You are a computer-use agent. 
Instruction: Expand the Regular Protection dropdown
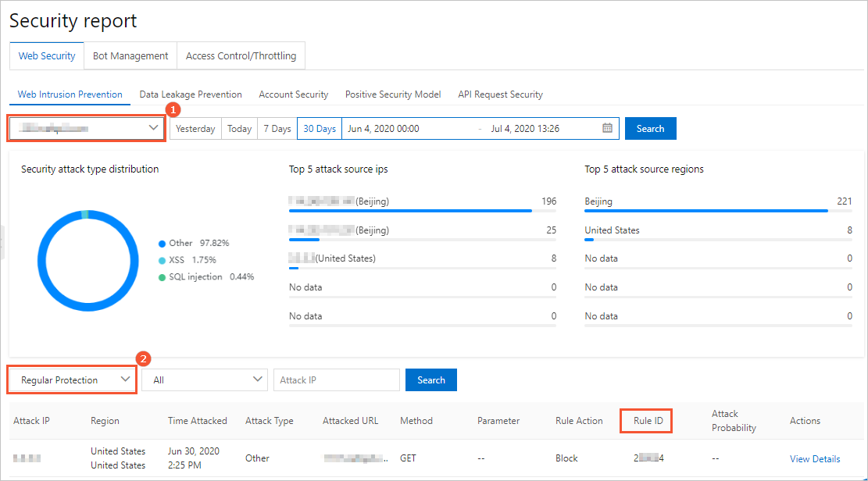72,379
